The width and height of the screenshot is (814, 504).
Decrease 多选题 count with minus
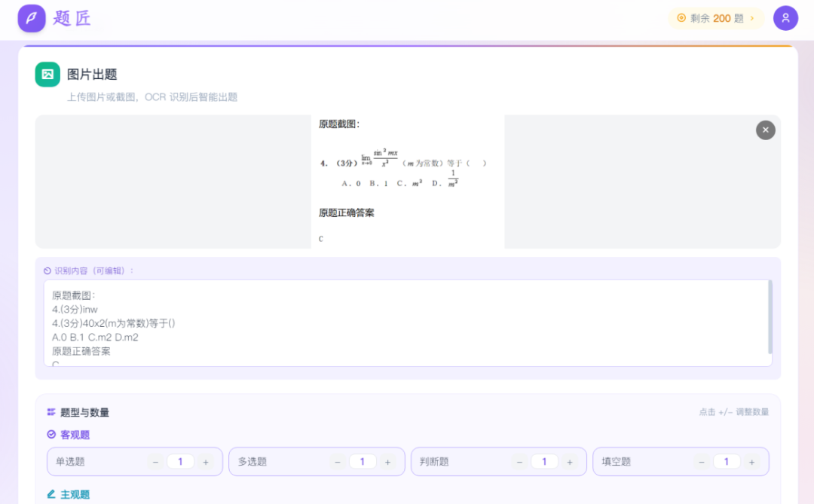pyautogui.click(x=338, y=462)
